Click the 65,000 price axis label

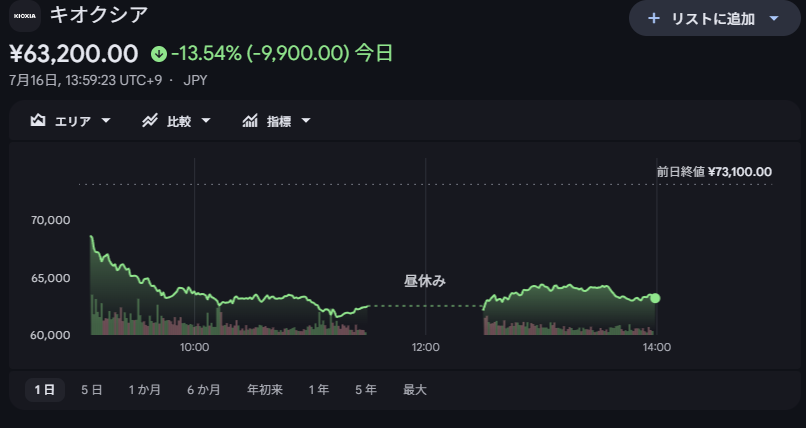[x=50, y=278]
